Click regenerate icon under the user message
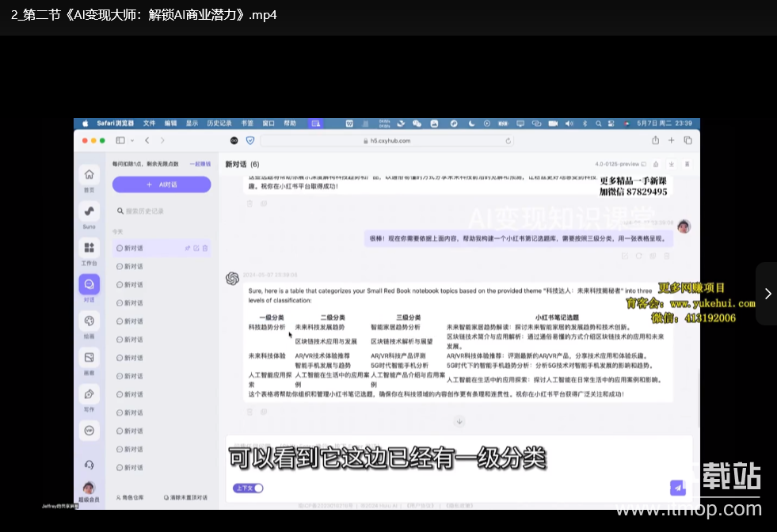Image resolution: width=777 pixels, height=532 pixels. pos(638,256)
